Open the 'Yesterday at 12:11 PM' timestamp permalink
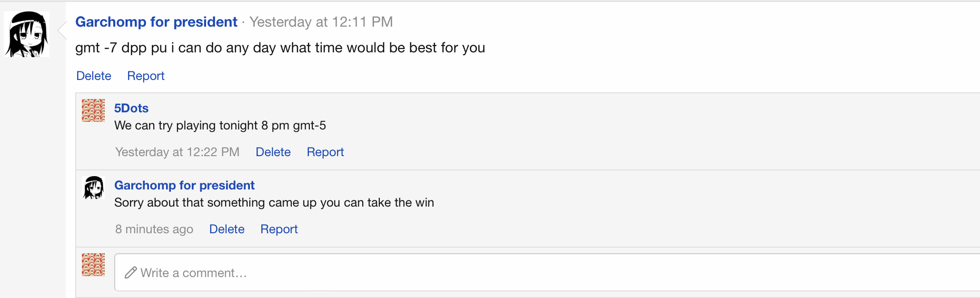The height and width of the screenshot is (298, 980). pos(321,22)
